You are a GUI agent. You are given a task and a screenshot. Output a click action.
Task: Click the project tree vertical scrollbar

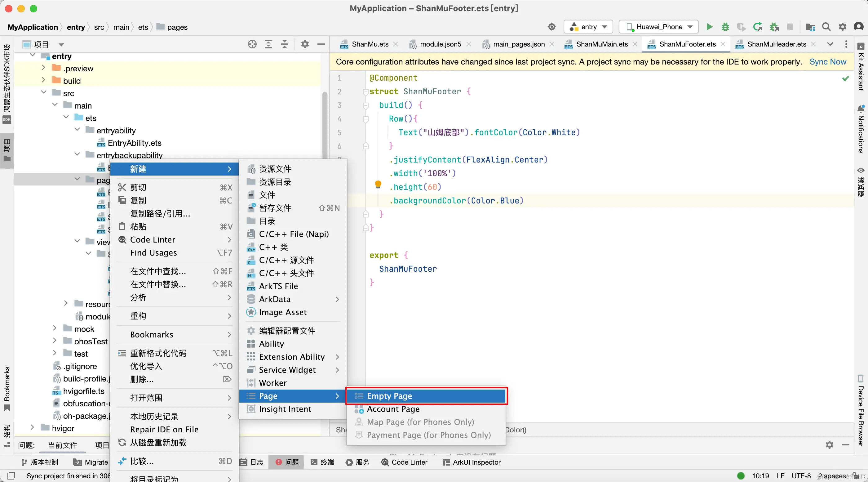(325, 125)
